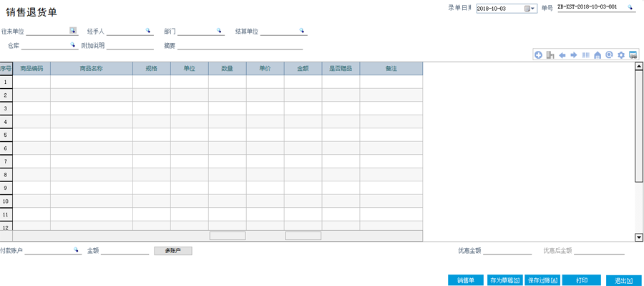Click the 商品编码 column header
The width and height of the screenshot is (644, 286).
pyautogui.click(x=31, y=69)
